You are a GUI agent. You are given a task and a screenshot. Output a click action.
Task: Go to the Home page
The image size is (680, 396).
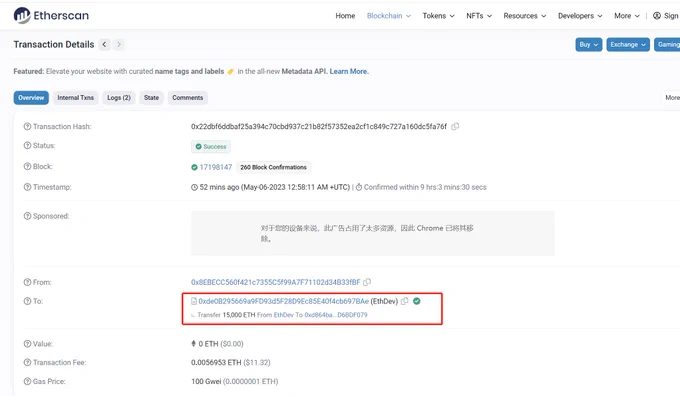(x=345, y=16)
